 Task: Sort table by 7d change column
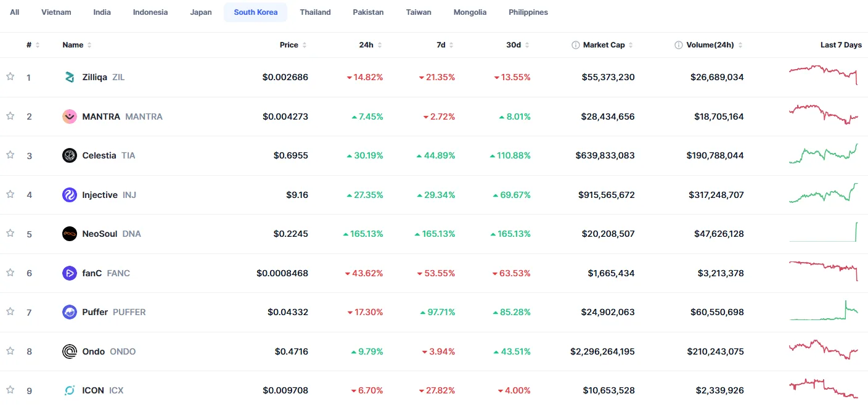tap(445, 45)
